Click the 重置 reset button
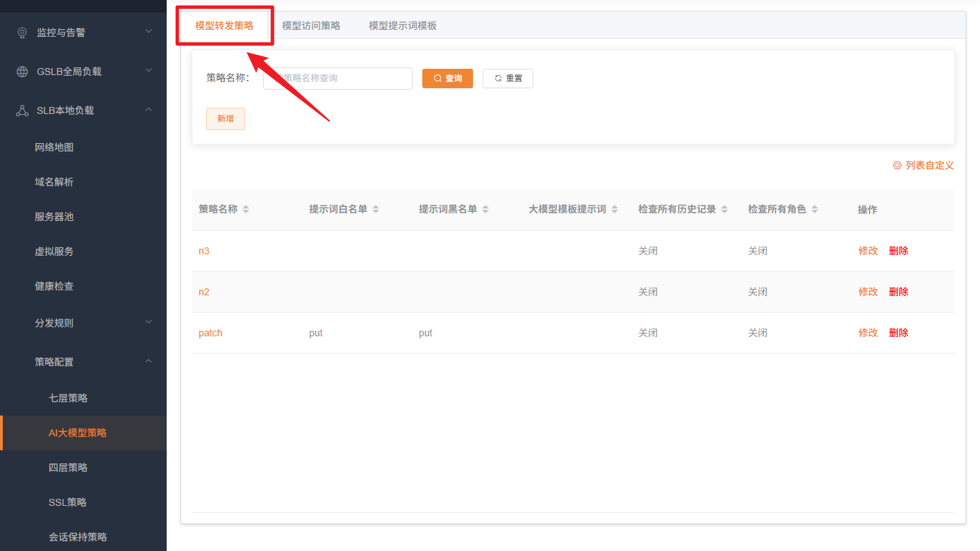Screen dimensions: 980x551 click(508, 79)
